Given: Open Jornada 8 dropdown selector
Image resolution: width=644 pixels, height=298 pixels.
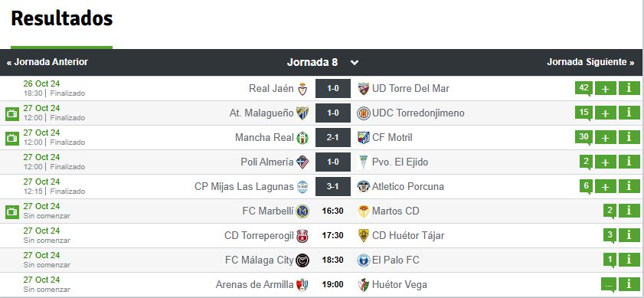Looking at the screenshot, I should pos(323,63).
